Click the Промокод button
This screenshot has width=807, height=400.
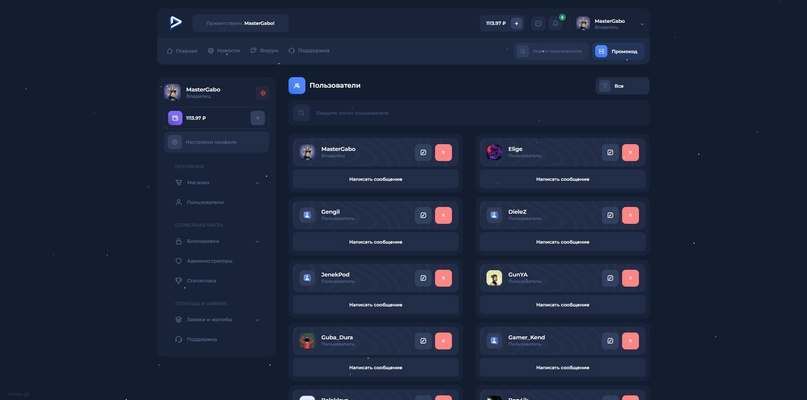618,50
